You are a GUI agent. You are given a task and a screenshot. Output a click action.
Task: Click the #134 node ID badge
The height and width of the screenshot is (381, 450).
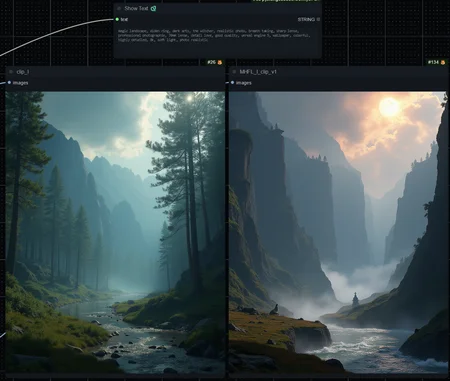tap(433, 62)
